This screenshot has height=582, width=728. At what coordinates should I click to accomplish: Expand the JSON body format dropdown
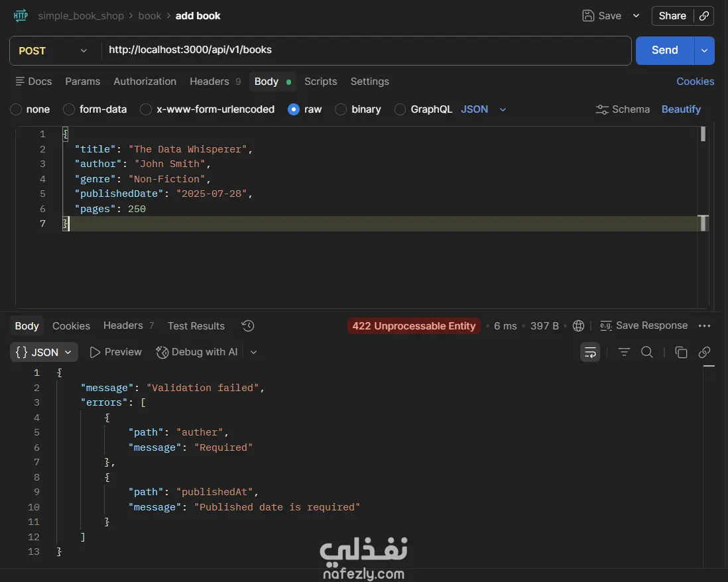(x=483, y=109)
